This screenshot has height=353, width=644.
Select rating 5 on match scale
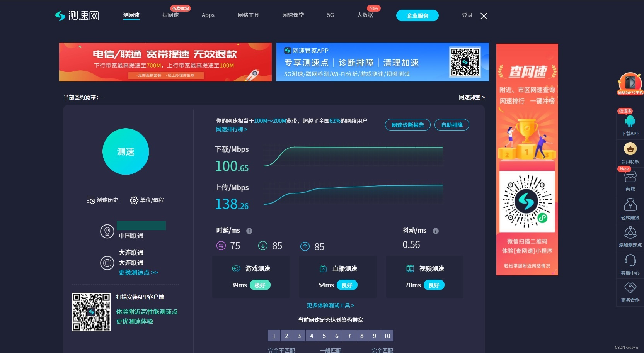point(324,336)
